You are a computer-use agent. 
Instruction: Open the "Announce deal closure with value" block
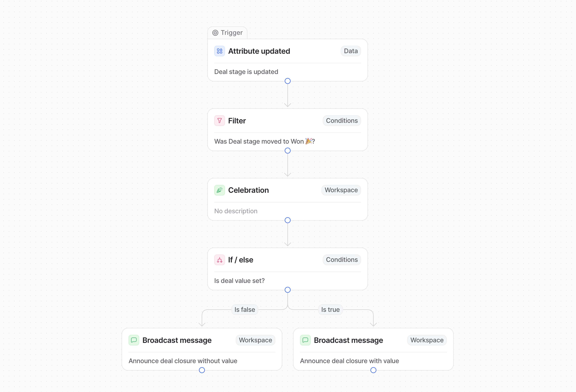[x=349, y=361]
